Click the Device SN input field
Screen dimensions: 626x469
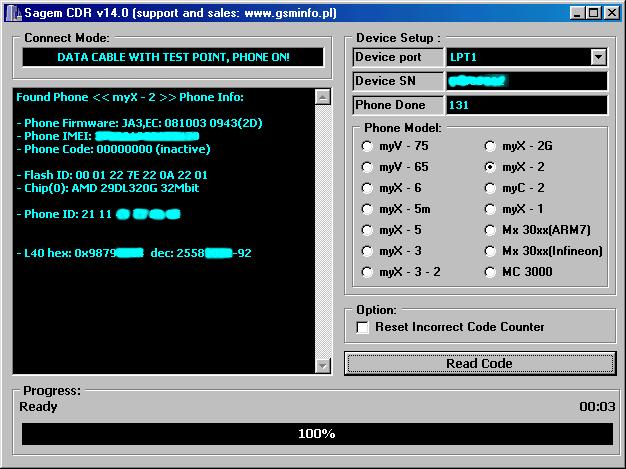(x=527, y=81)
